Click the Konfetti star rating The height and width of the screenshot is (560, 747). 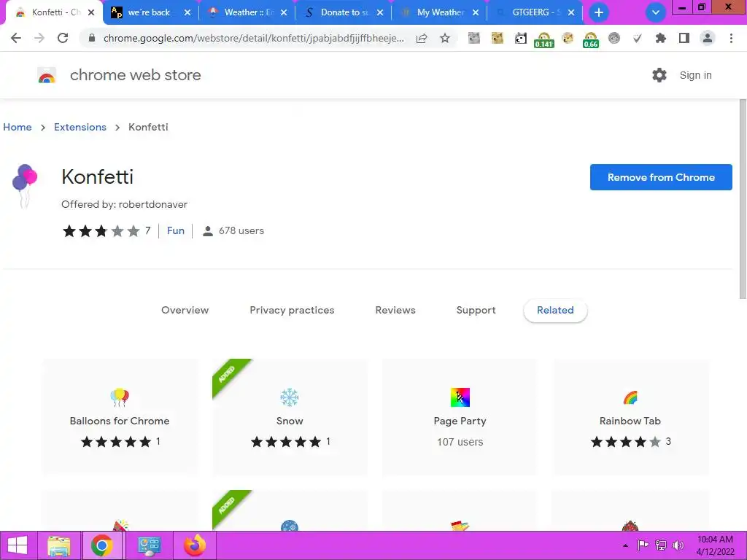point(101,231)
